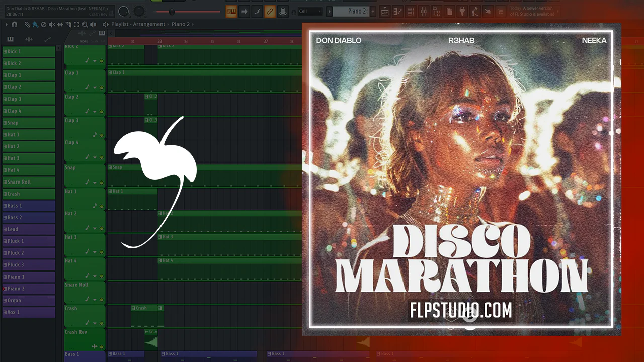Select the Zoom tool in Playlist

85,24
